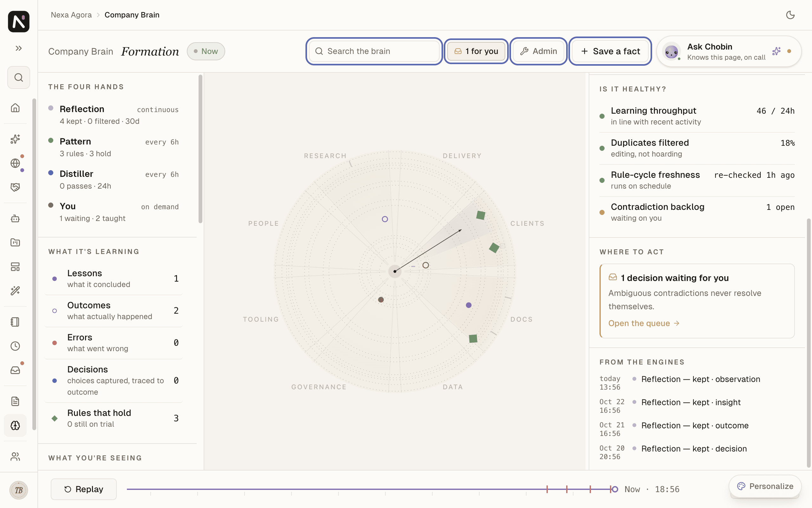This screenshot has width=812, height=508.
Task: Select the Reflection hand entry
Action: [114, 115]
